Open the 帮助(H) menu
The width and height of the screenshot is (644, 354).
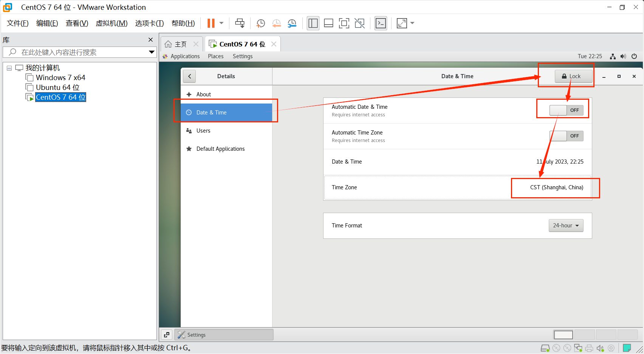pyautogui.click(x=183, y=23)
